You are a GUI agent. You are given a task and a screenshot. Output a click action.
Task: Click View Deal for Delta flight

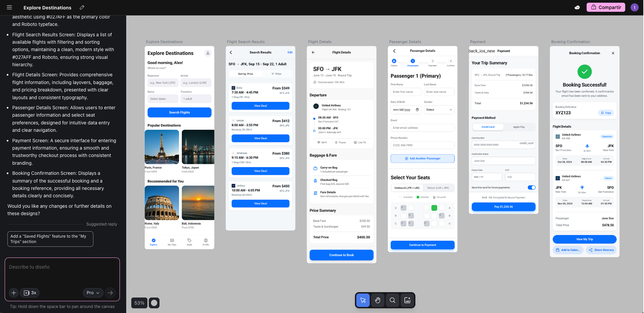coord(260,106)
